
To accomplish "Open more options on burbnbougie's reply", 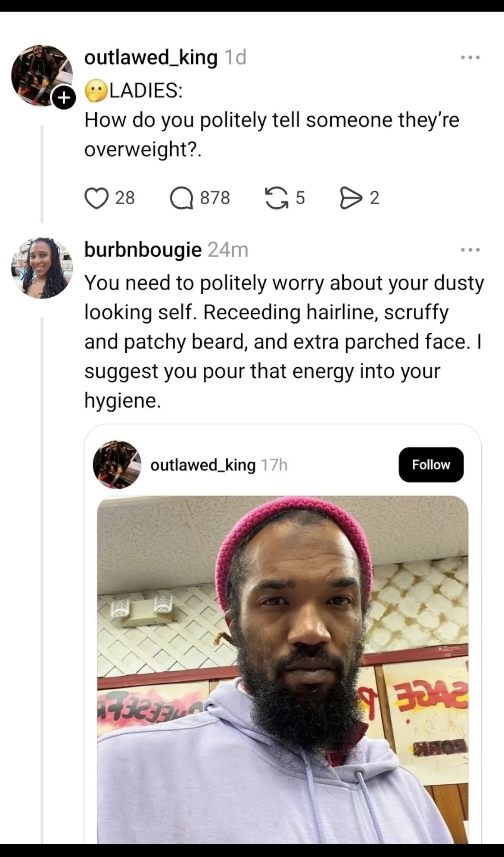I will 470,249.
